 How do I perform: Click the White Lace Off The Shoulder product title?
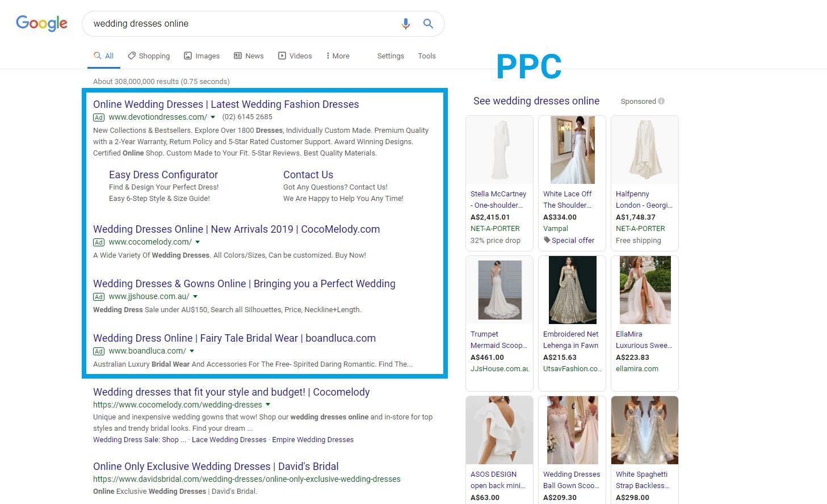[x=568, y=200]
